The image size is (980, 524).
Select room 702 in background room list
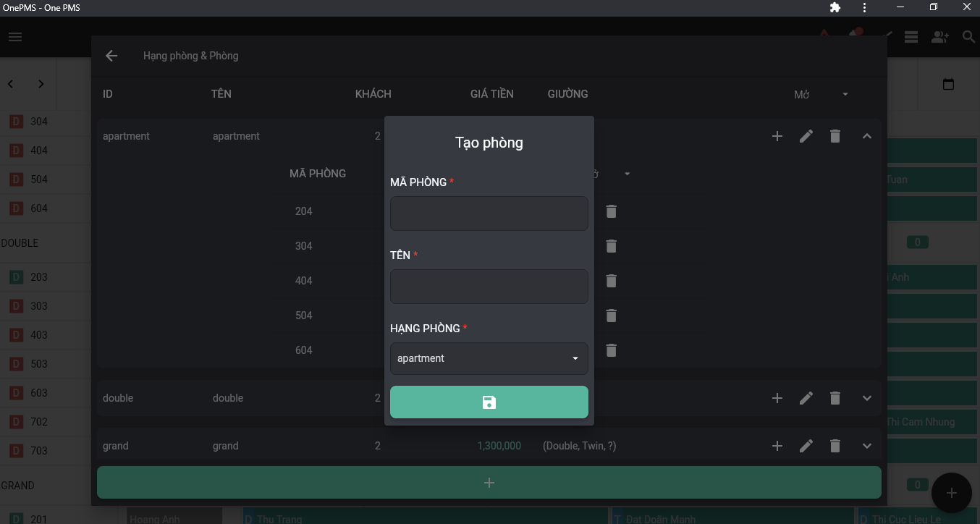click(39, 422)
